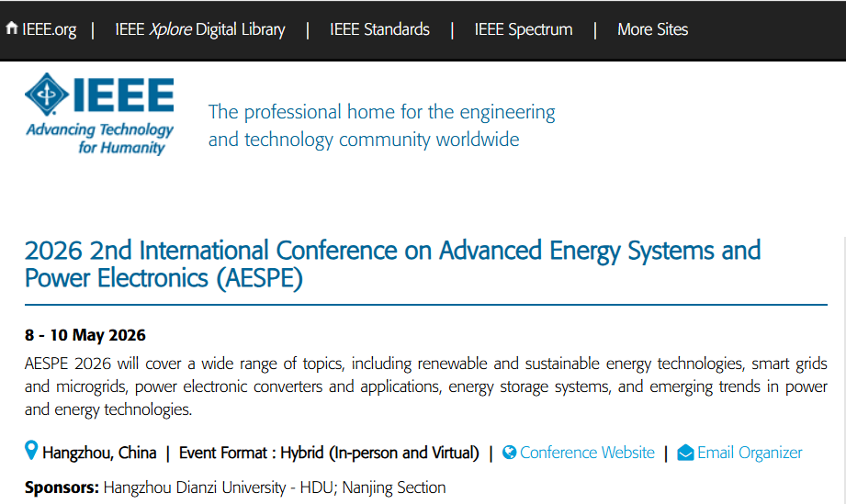Click the Hangzhou, China location text
846x504 pixels.
pos(99,453)
